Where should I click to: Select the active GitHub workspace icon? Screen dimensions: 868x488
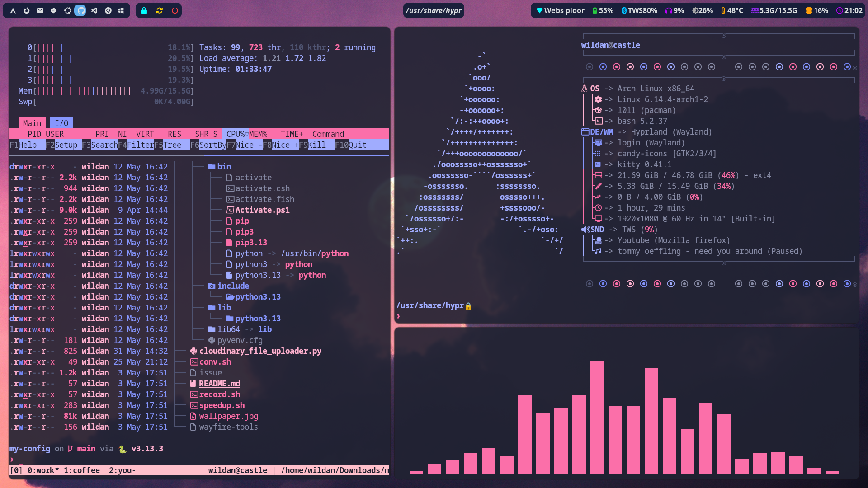coord(80,10)
